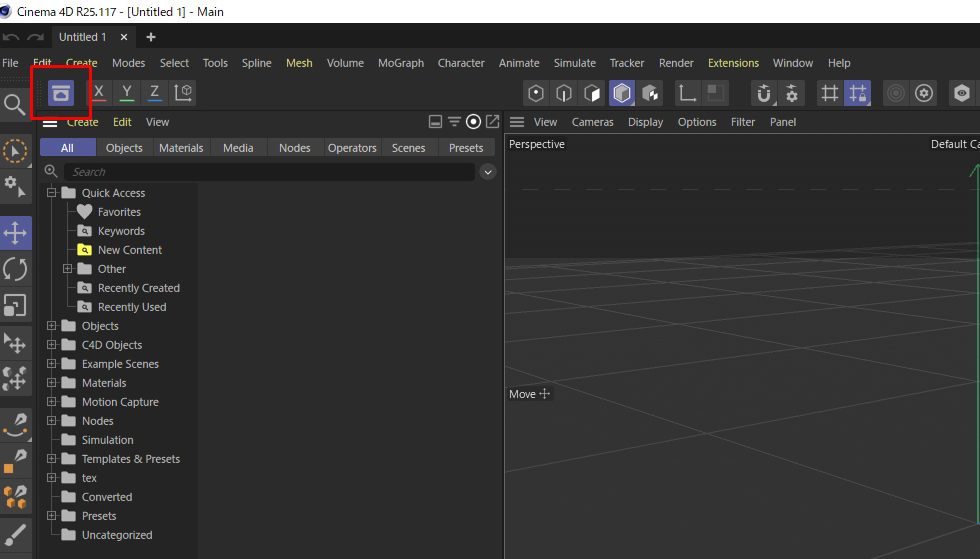Open Soft Selection settings gear icon
This screenshot has height=559, width=980.
pos(924,93)
